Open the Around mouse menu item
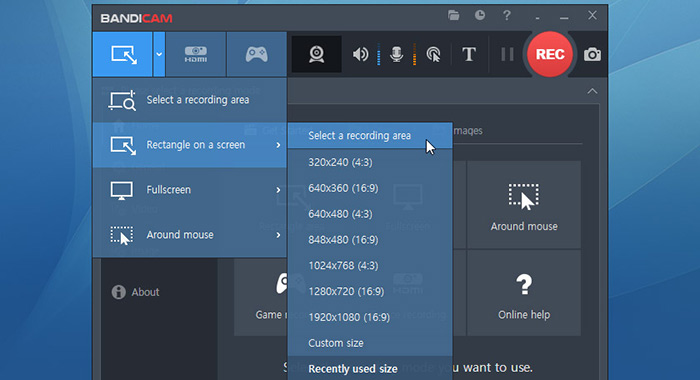 coord(190,235)
